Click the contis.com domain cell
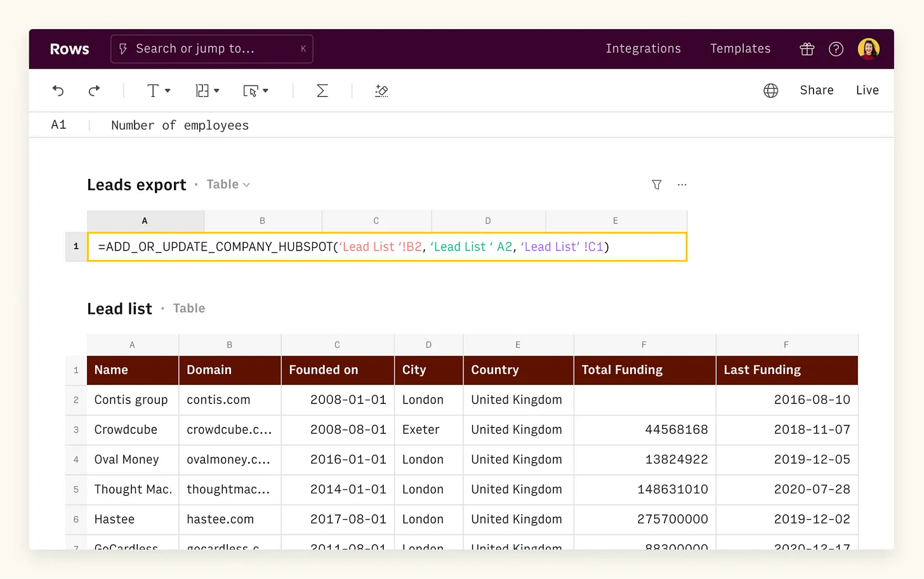 230,400
